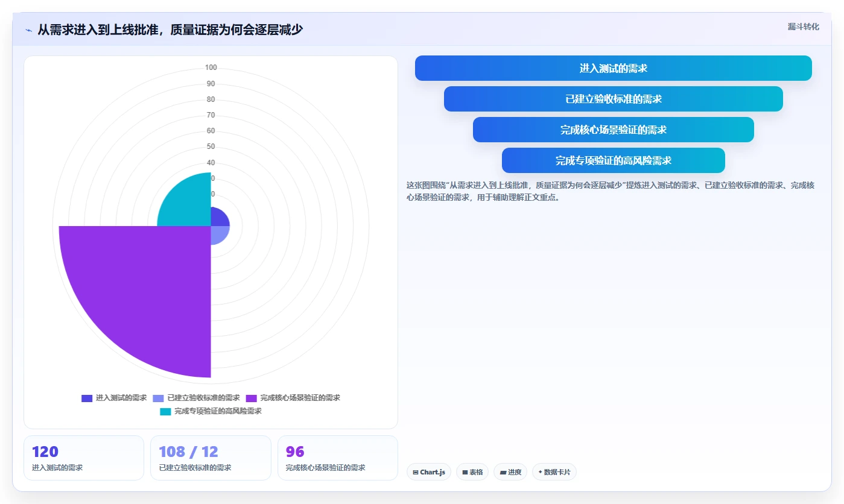Click the description paragraph under the funnel
This screenshot has height=504, width=844.
(611, 191)
